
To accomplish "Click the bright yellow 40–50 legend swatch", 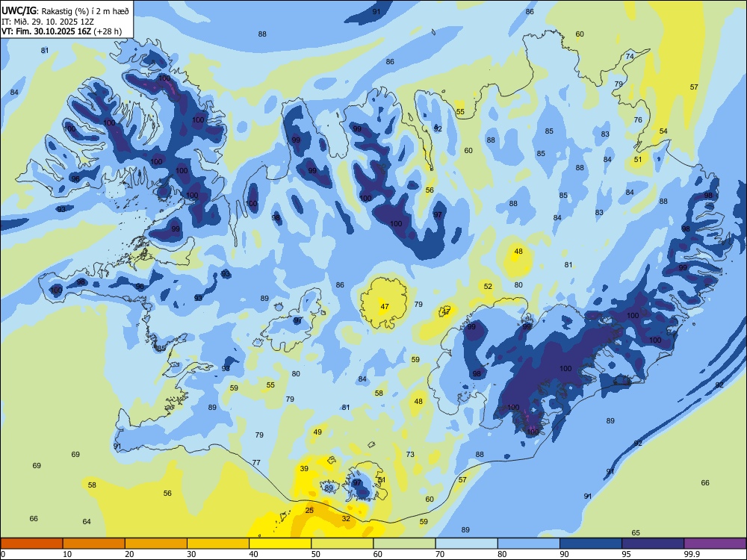I will pyautogui.click(x=280, y=544).
